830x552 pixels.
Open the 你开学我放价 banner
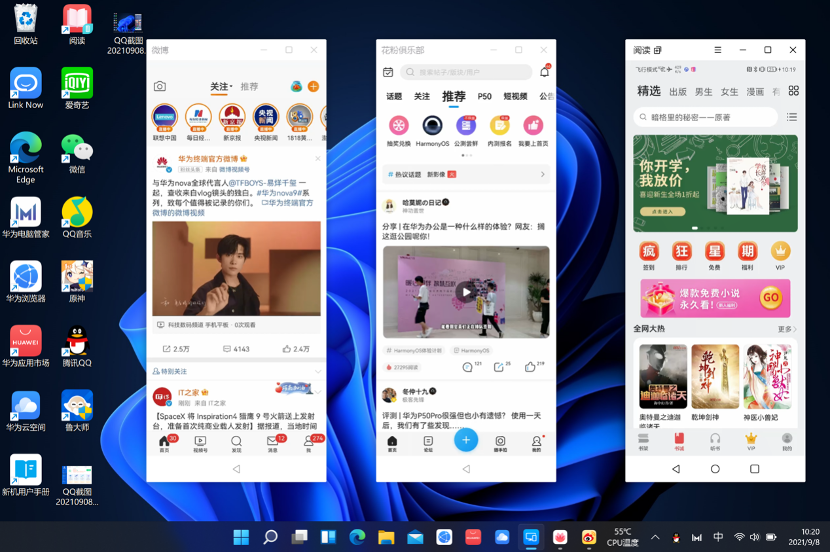pos(715,183)
